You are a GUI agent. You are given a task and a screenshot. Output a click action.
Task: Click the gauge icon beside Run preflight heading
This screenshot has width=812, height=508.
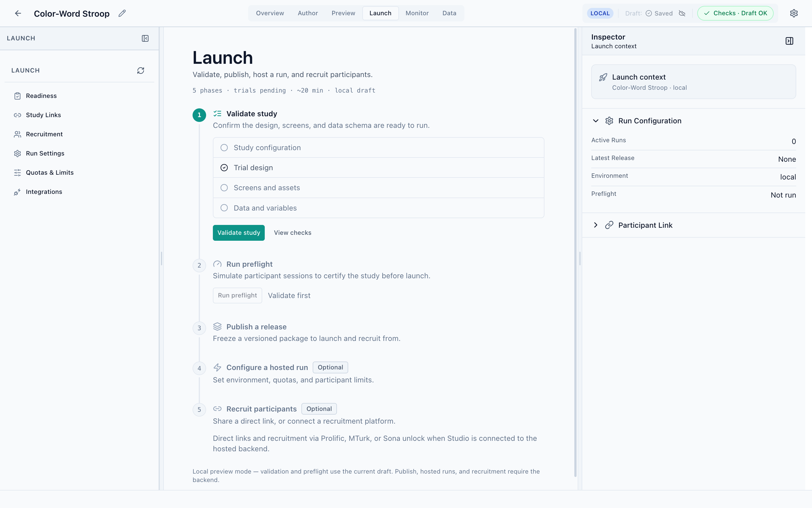pos(217,264)
